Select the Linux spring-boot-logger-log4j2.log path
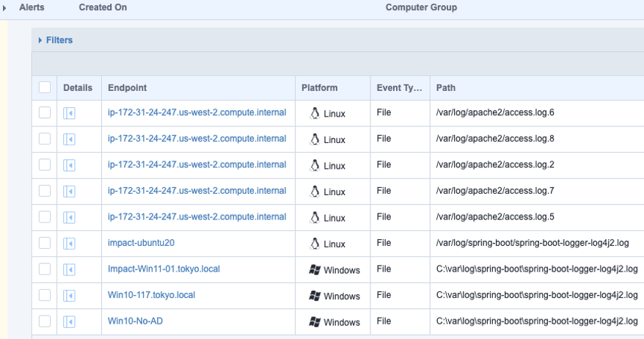644x339 pixels. click(533, 243)
